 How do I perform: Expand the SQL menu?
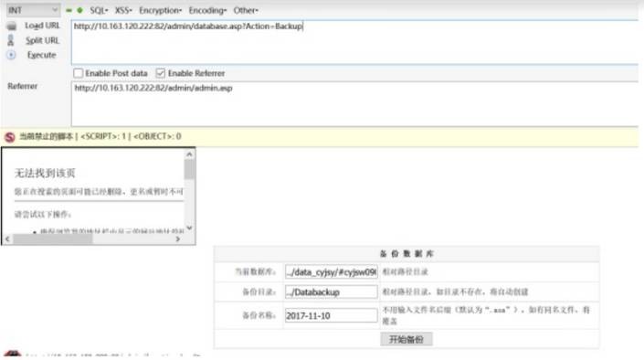99,10
